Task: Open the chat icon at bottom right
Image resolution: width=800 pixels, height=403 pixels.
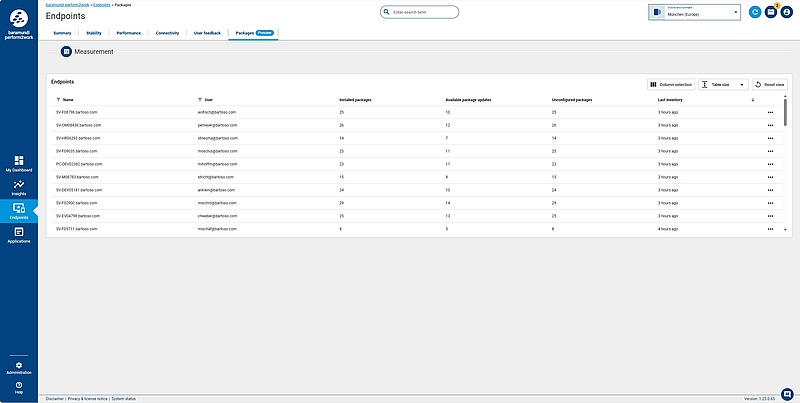Action: click(787, 393)
